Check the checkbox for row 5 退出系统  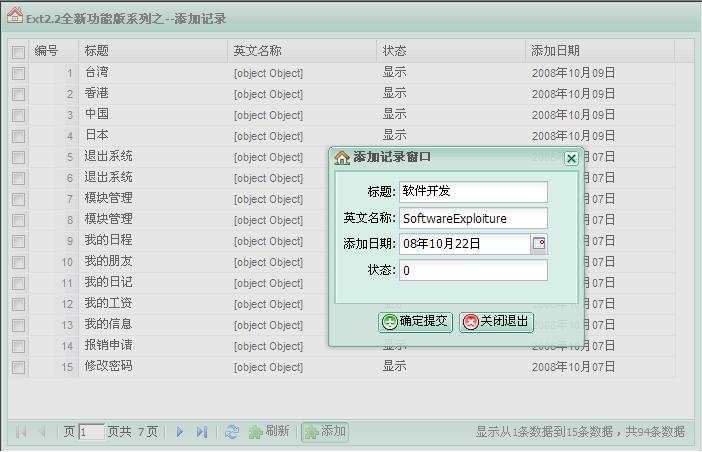[x=18, y=158]
